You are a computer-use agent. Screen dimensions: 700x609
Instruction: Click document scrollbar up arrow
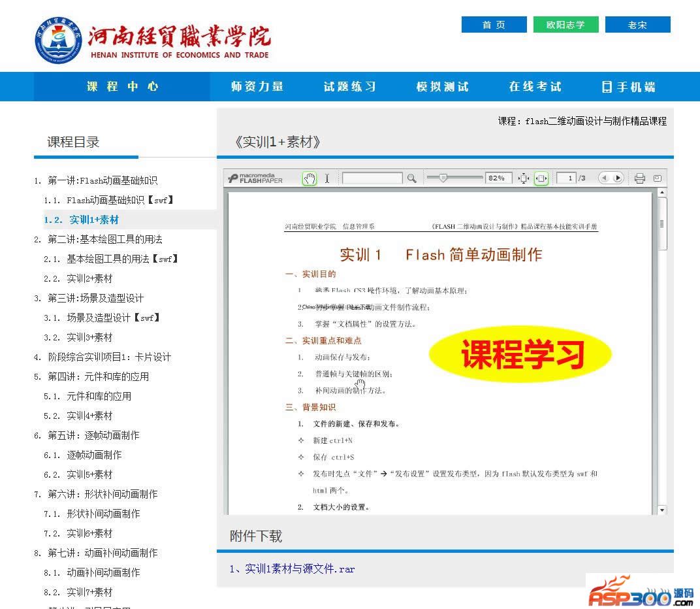(x=662, y=193)
